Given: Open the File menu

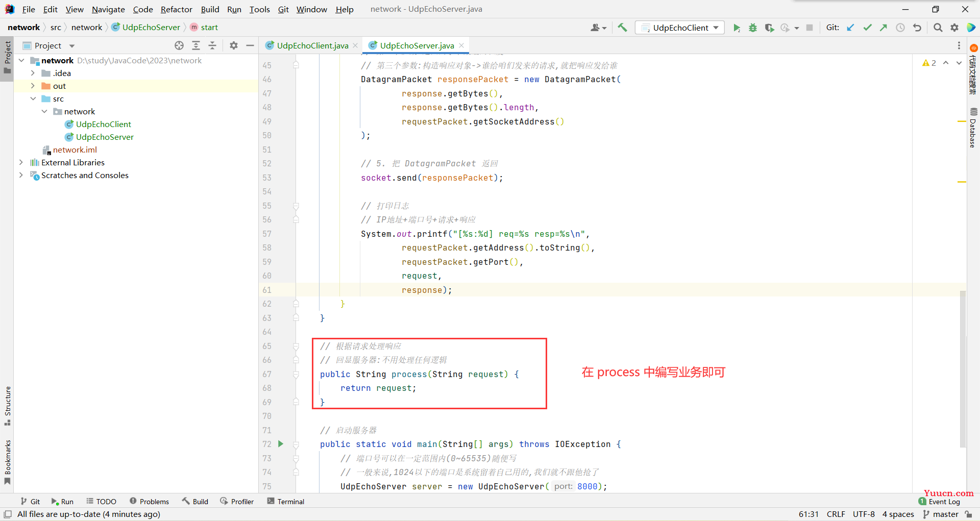Looking at the screenshot, I should [29, 9].
